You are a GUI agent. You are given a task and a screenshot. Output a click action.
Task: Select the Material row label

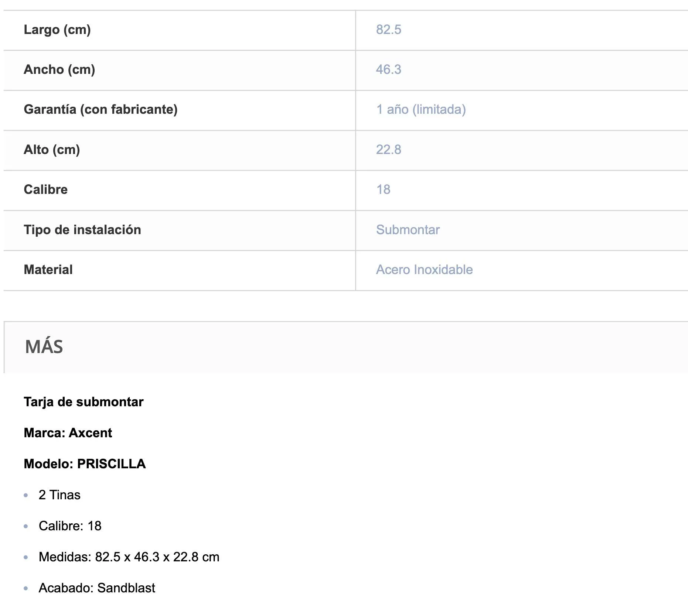pos(48,270)
